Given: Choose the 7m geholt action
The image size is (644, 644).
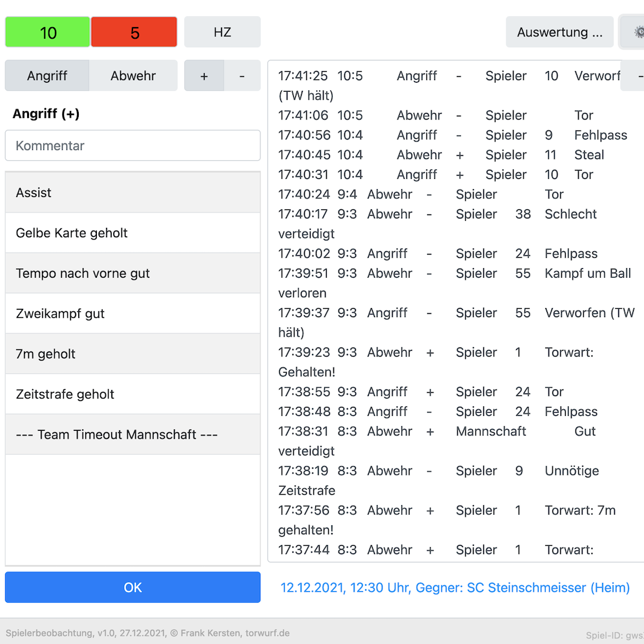Looking at the screenshot, I should click(132, 354).
